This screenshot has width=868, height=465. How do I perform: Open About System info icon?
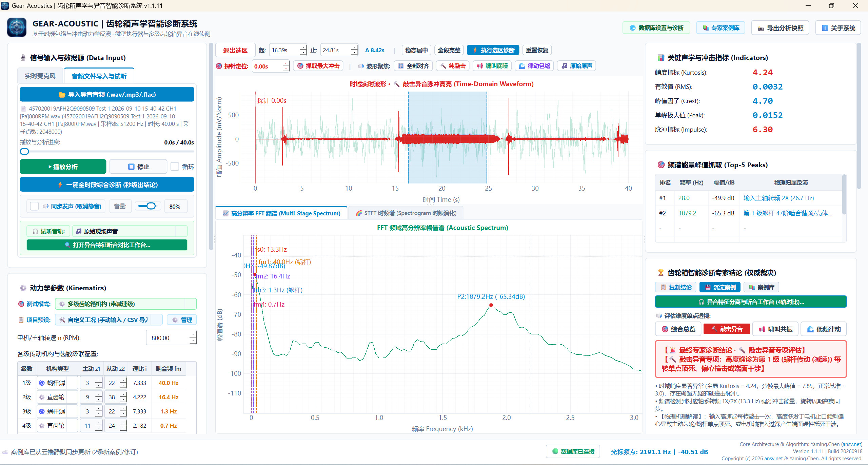point(825,28)
